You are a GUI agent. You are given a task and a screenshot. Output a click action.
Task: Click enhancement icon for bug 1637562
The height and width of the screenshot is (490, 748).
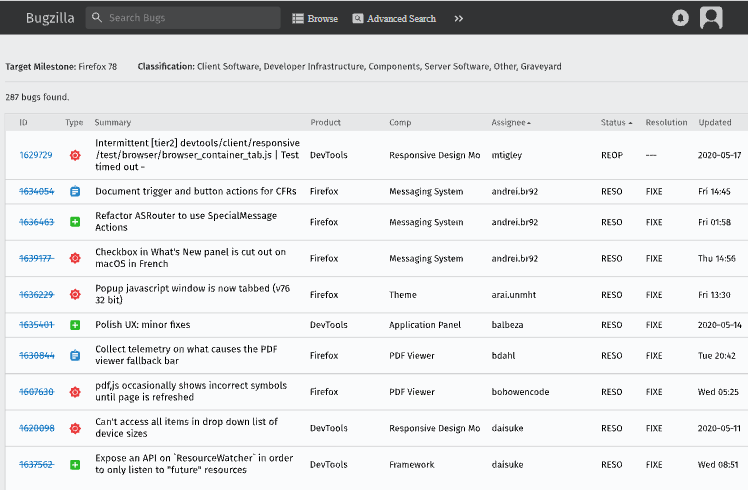click(75, 465)
